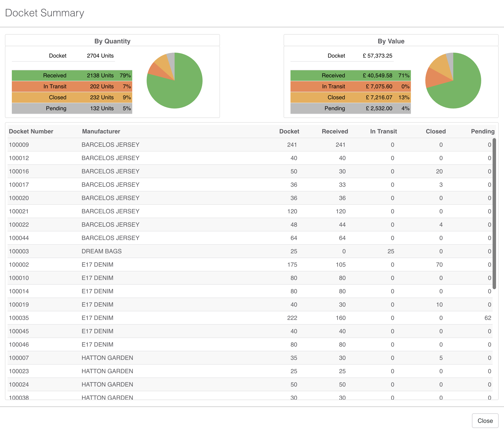This screenshot has width=504, height=434.
Task: Click the table's vertical scrollbar
Action: [494, 214]
